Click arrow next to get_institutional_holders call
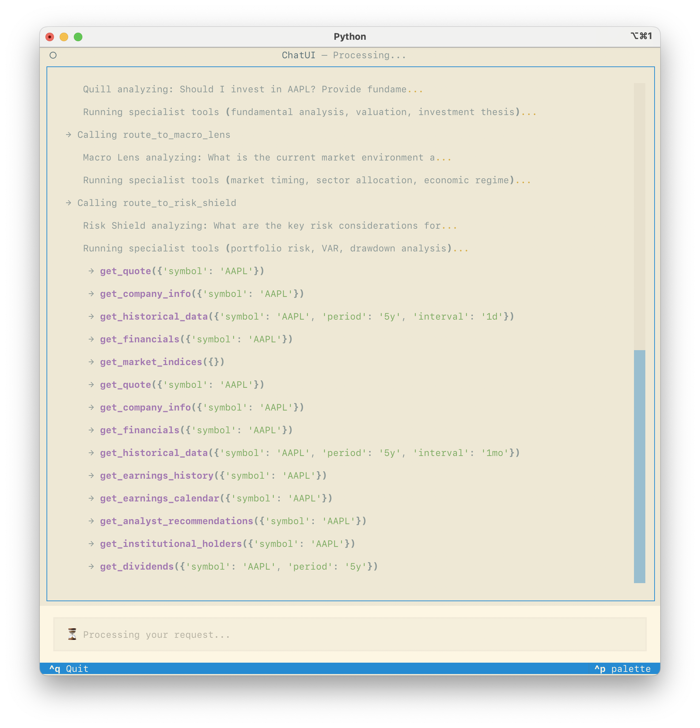Viewport: 700px width, 728px height. click(91, 544)
